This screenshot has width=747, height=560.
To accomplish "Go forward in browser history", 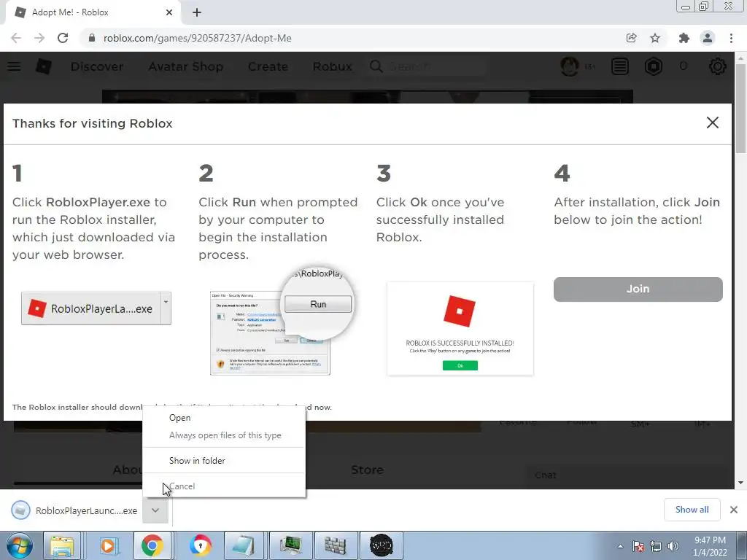I will point(39,38).
